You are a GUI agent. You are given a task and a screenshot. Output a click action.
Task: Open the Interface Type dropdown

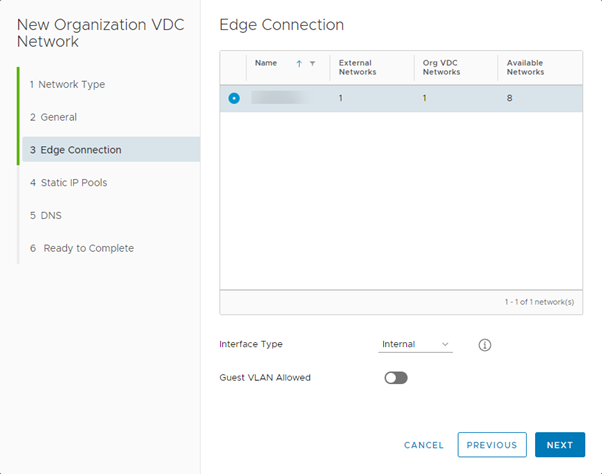(x=416, y=344)
